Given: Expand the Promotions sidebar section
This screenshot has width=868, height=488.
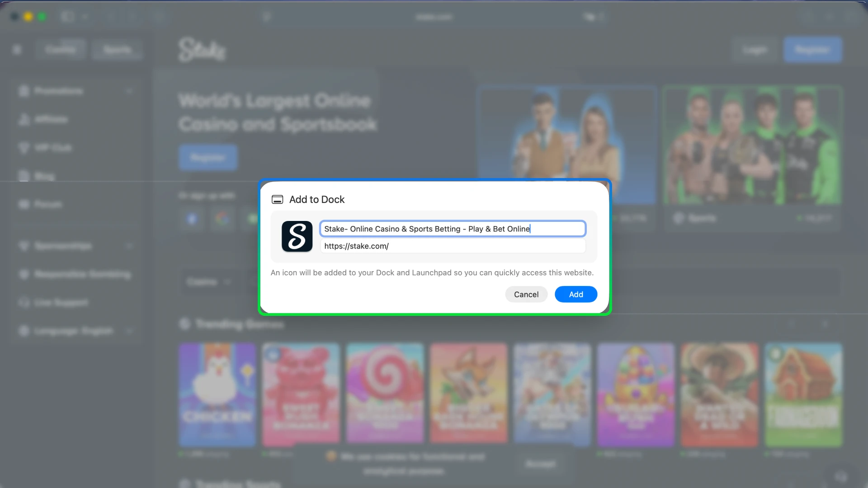Looking at the screenshot, I should point(130,91).
